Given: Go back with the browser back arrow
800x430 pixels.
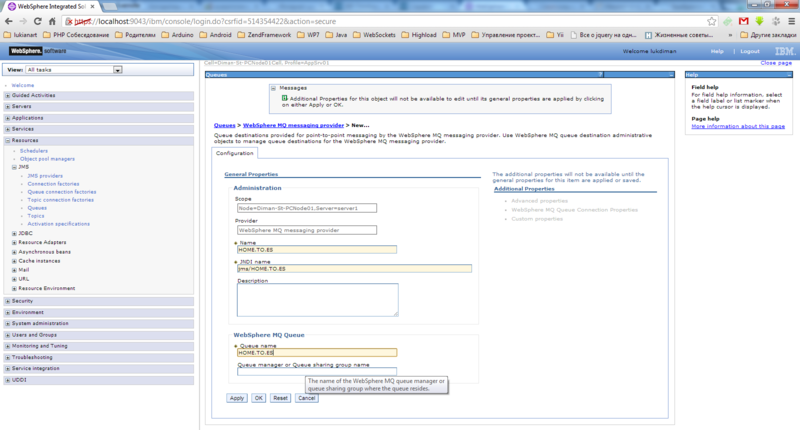Looking at the screenshot, I should 9,21.
